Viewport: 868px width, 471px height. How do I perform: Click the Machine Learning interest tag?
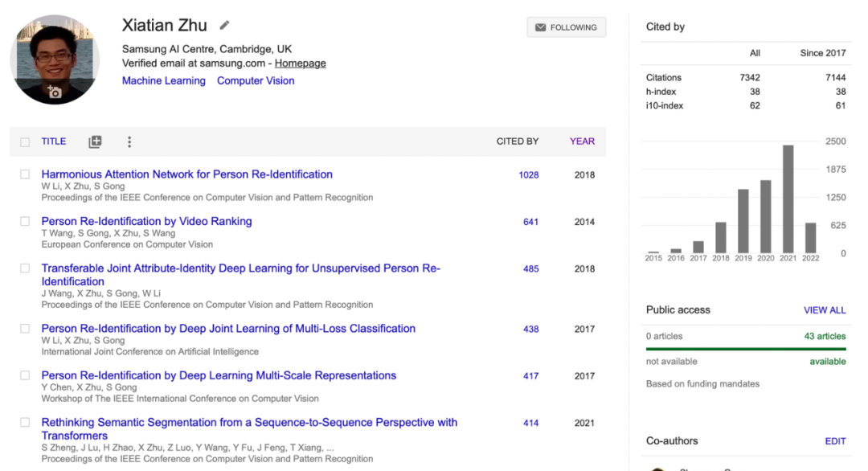point(164,81)
